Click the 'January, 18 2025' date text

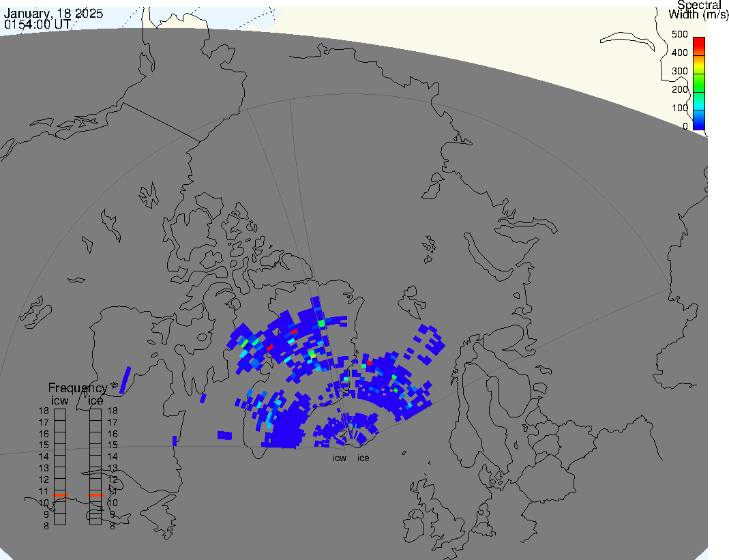coord(53,14)
